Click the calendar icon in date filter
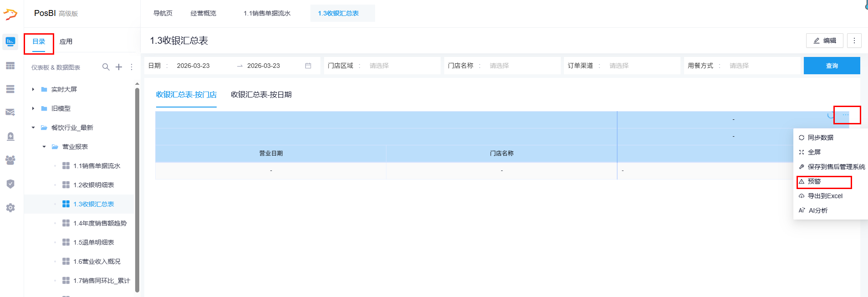This screenshot has width=868, height=297. (308, 66)
